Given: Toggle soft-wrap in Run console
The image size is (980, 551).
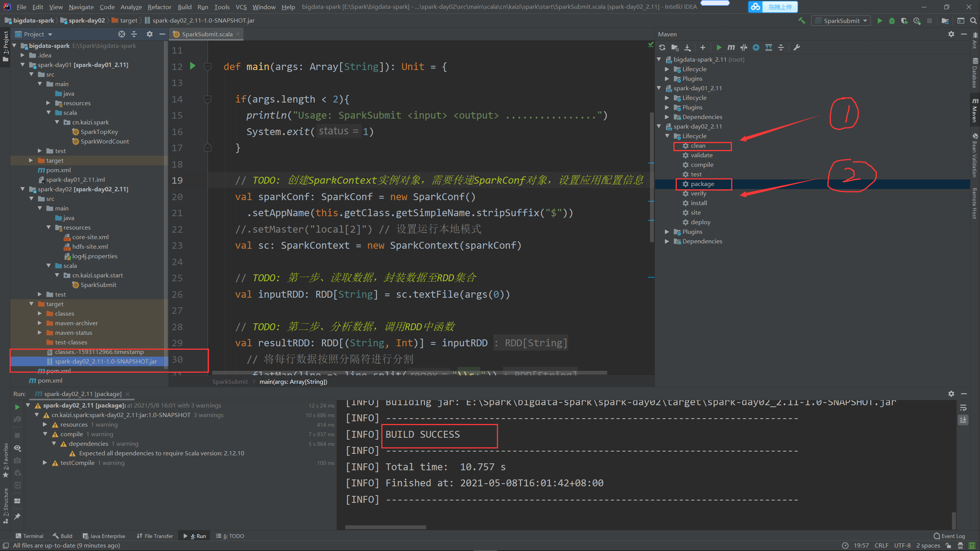Looking at the screenshot, I should [x=963, y=408].
